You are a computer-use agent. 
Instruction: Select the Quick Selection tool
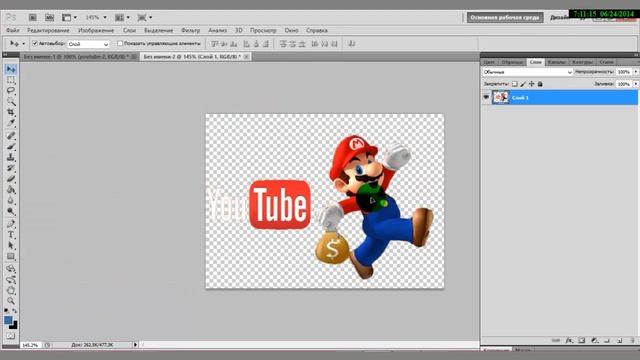click(11, 101)
